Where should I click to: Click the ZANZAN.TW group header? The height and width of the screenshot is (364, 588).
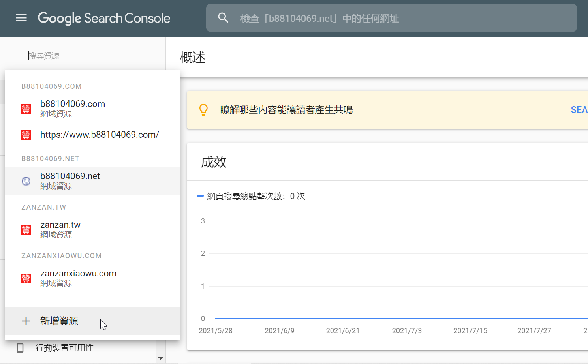44,207
